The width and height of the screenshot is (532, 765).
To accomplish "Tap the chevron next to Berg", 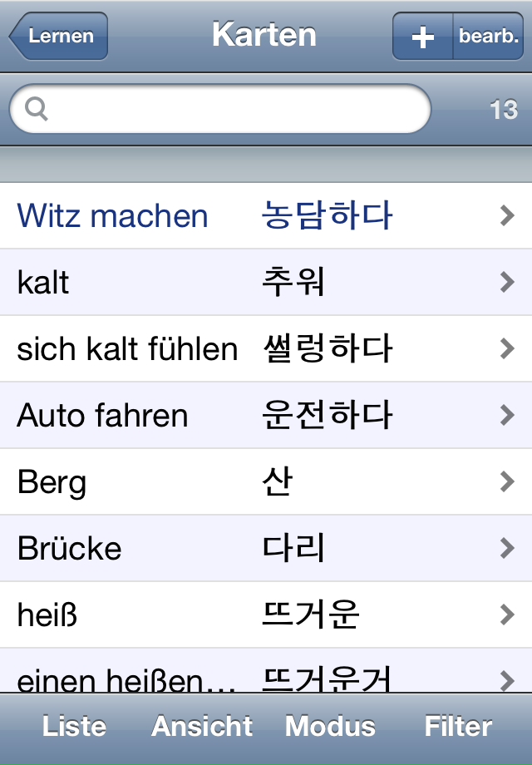I will click(507, 482).
